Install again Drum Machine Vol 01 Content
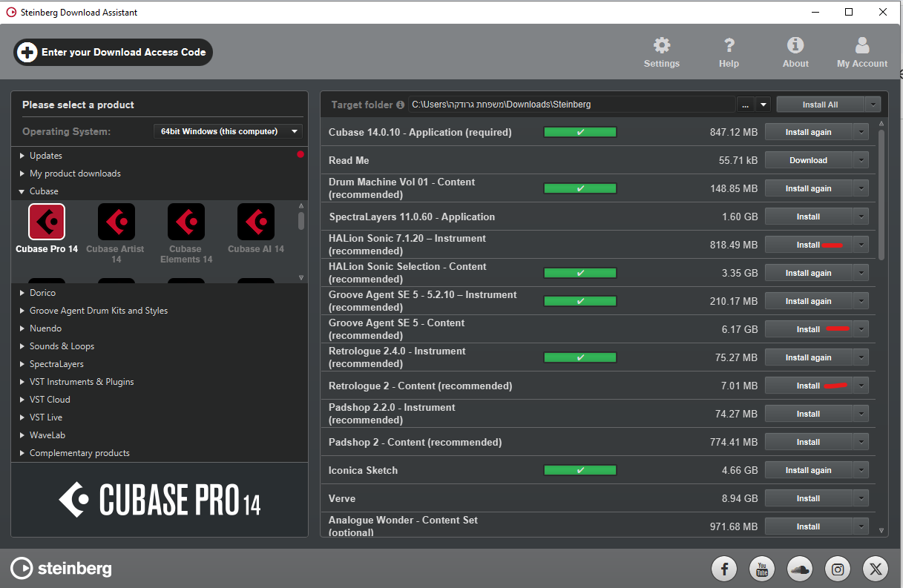Screen dimensions: 903x588 point(808,188)
